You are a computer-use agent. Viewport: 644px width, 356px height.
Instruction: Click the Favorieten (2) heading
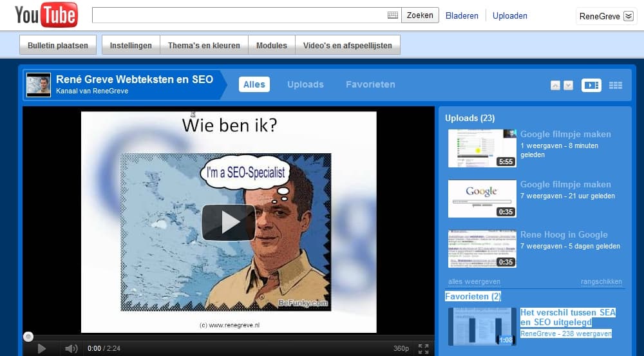(x=473, y=296)
